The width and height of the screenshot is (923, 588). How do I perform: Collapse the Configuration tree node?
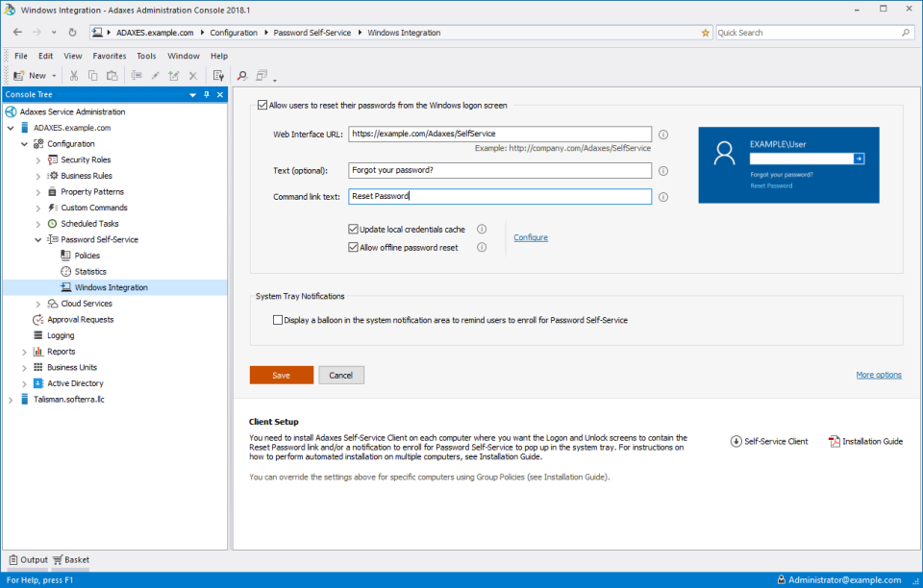(22, 143)
